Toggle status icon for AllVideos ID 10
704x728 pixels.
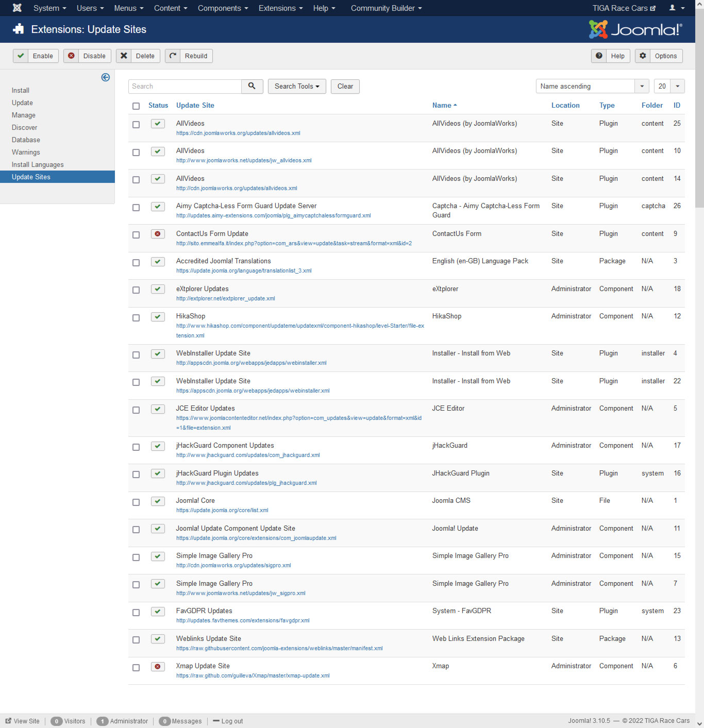click(x=158, y=151)
